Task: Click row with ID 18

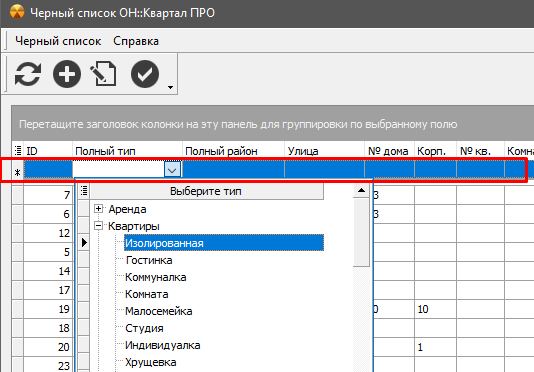Action: [48, 328]
